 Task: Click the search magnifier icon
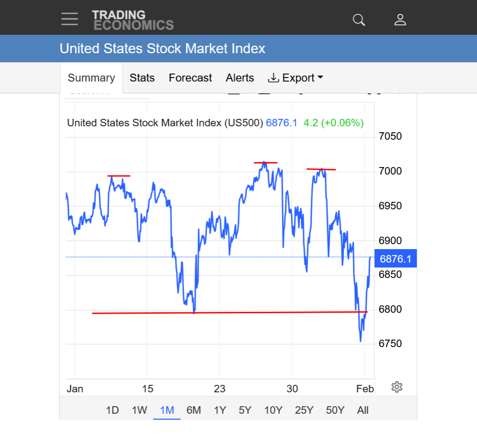click(359, 20)
